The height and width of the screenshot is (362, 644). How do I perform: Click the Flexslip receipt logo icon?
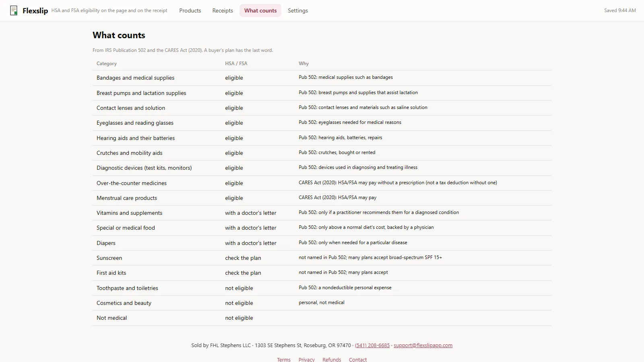pos(14,10)
